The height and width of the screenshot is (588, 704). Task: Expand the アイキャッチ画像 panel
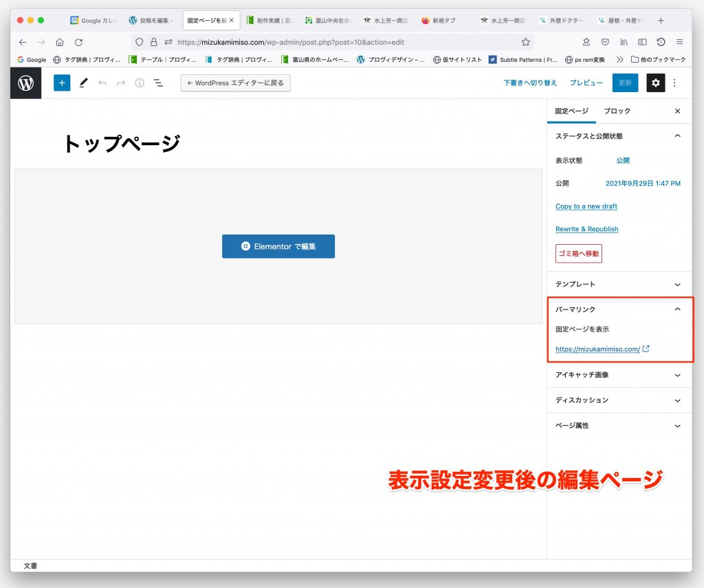tap(677, 375)
